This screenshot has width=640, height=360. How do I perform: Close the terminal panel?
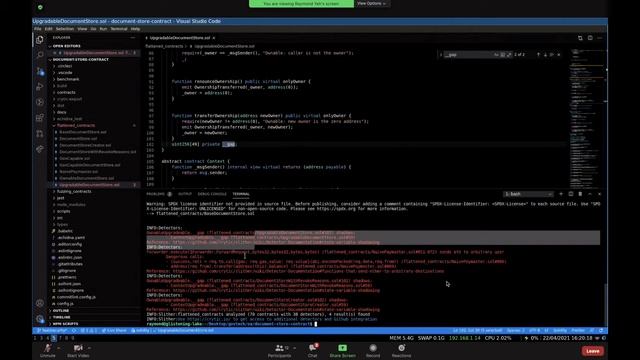pyautogui.click(x=599, y=194)
